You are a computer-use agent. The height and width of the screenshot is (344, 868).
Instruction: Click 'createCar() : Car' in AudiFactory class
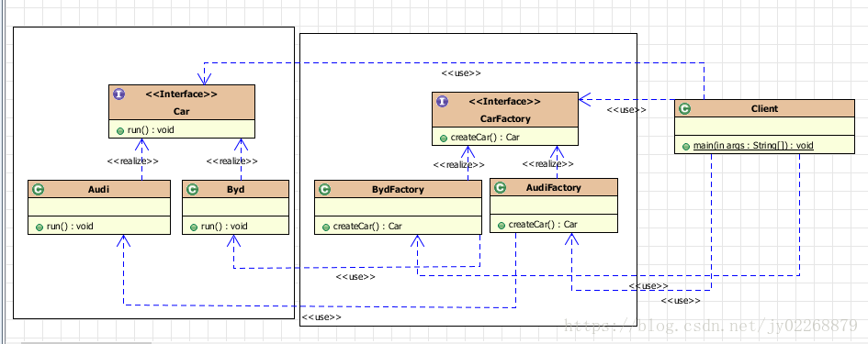pos(543,225)
